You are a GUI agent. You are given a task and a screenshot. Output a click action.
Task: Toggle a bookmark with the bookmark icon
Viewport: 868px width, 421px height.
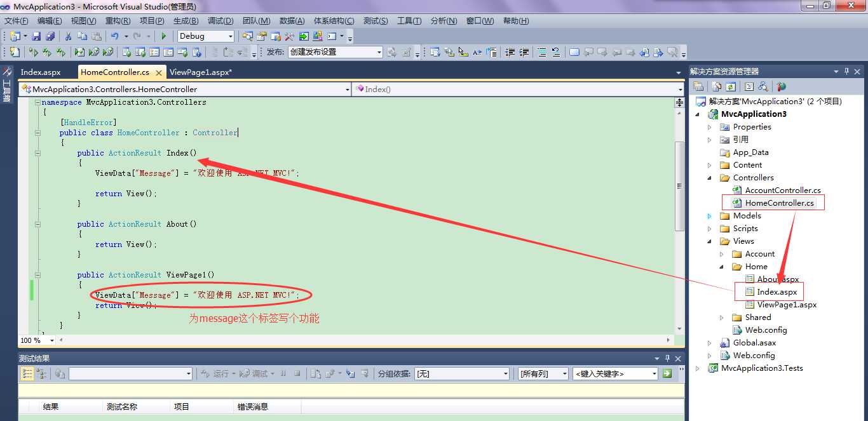pyautogui.click(x=574, y=52)
